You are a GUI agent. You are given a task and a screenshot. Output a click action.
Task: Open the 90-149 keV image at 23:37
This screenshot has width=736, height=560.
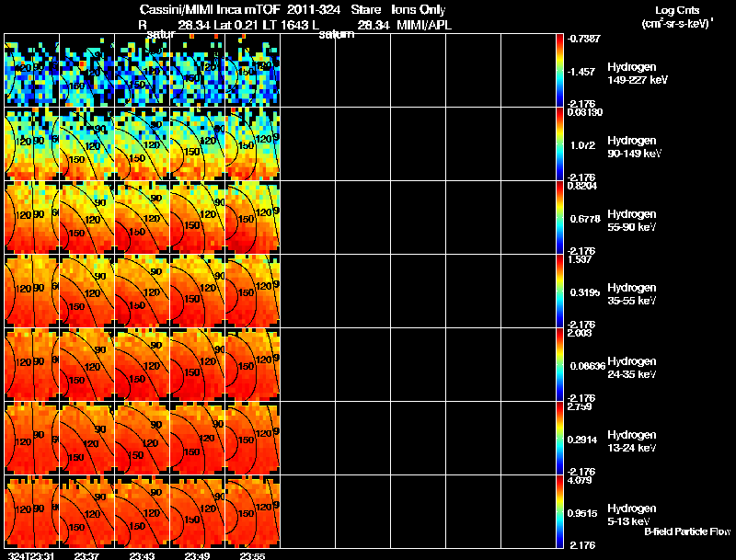point(86,144)
